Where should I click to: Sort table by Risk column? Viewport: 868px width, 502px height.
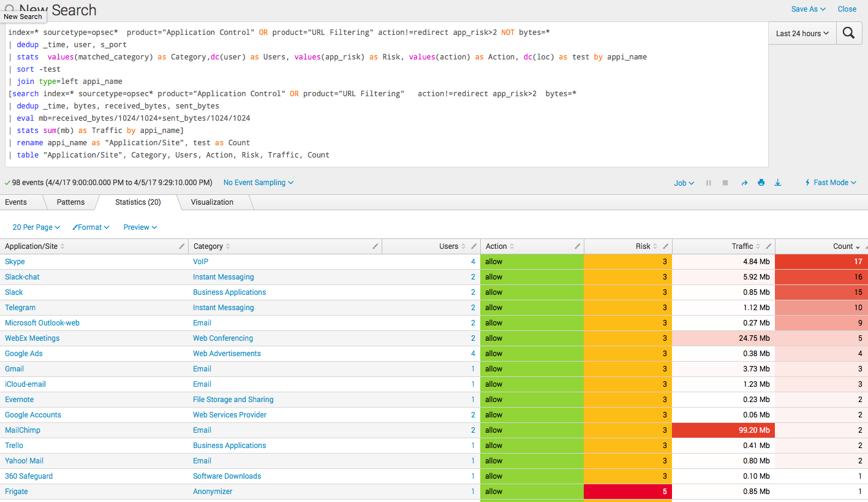click(646, 246)
